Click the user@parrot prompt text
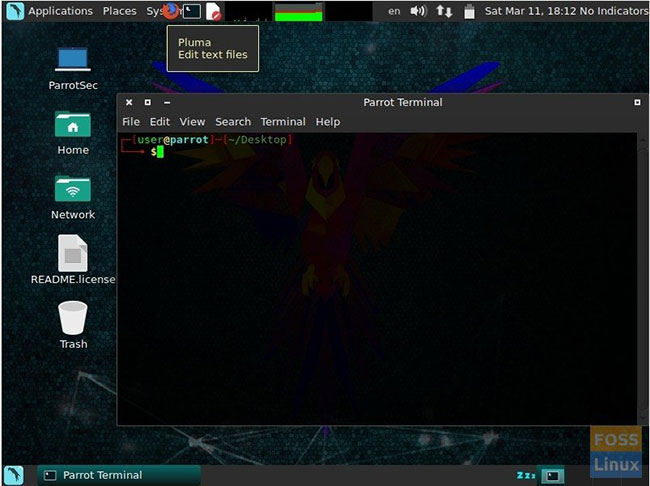This screenshot has width=650, height=486. (x=172, y=140)
